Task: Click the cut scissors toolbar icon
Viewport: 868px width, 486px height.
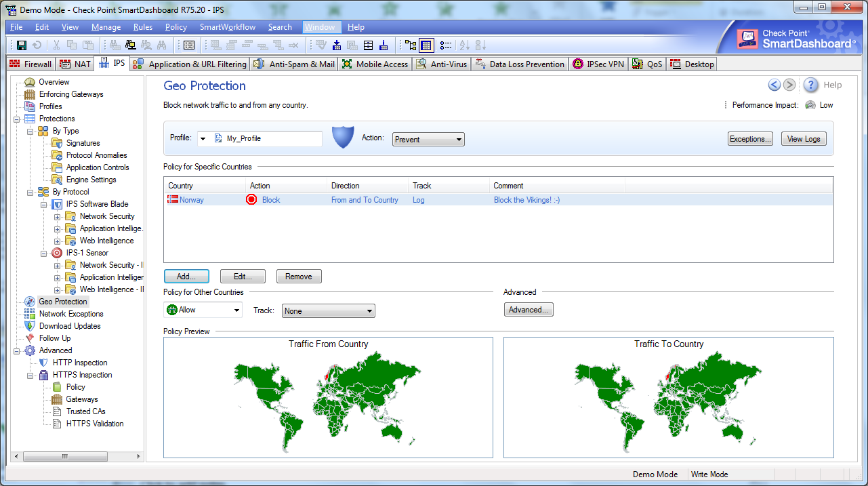Action: coord(56,45)
